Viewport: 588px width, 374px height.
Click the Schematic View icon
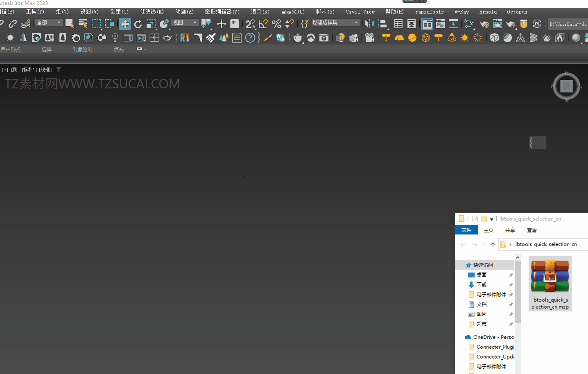(469, 24)
